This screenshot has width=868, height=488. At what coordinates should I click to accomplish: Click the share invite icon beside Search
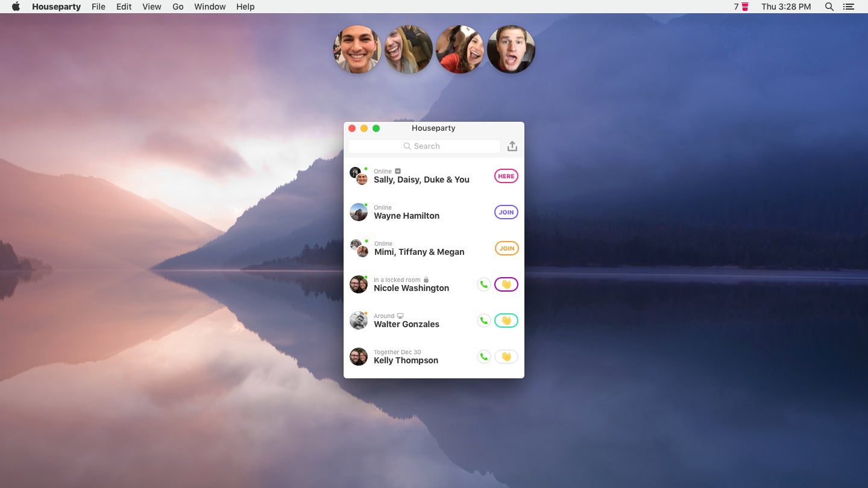tap(512, 146)
